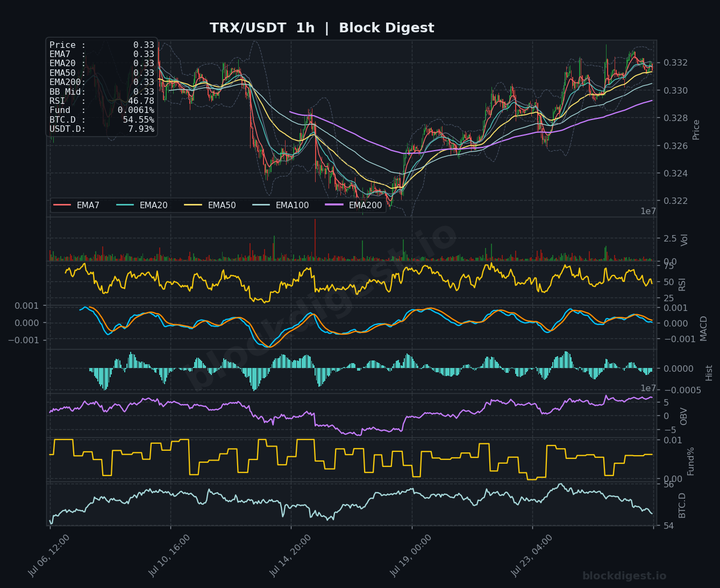Click the BTC.D 56 tick label
The height and width of the screenshot is (588, 720).
click(668, 485)
